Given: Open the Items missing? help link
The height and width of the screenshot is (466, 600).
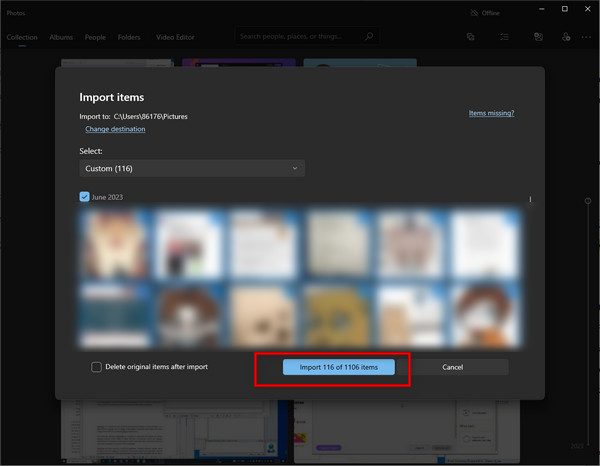Looking at the screenshot, I should [491, 113].
